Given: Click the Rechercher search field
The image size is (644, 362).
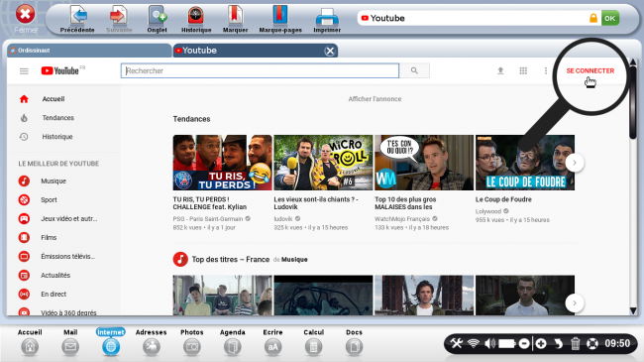Looking at the screenshot, I should pyautogui.click(x=260, y=70).
